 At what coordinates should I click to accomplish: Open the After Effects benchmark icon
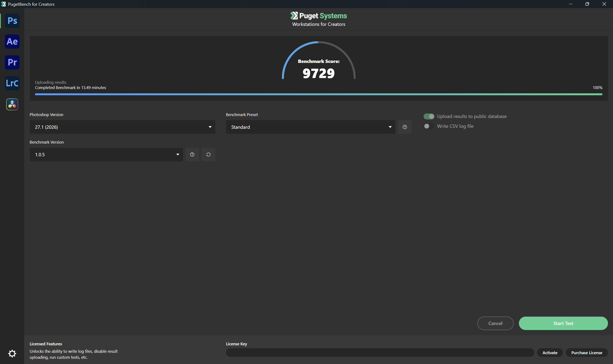[12, 41]
